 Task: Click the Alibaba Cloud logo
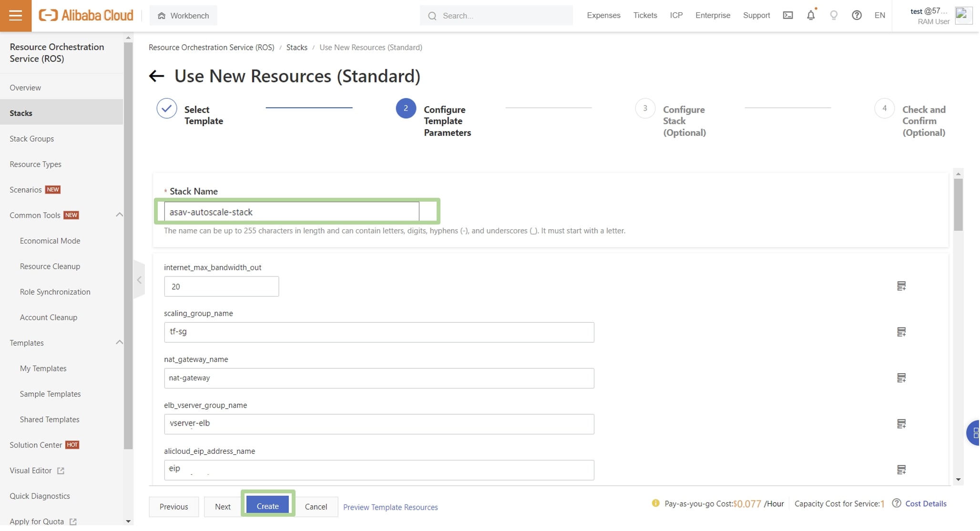[x=86, y=15]
